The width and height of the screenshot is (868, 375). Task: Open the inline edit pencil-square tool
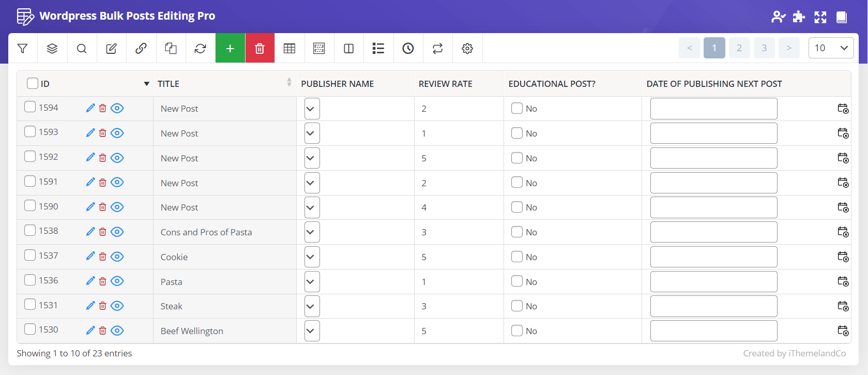pyautogui.click(x=111, y=48)
